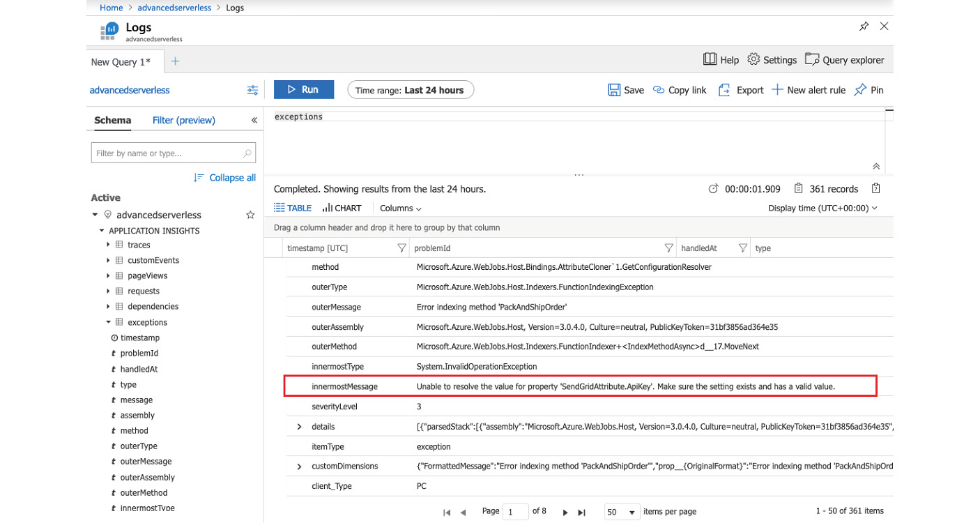Copy records using the clipboard icon
The image size is (980, 523).
point(876,188)
